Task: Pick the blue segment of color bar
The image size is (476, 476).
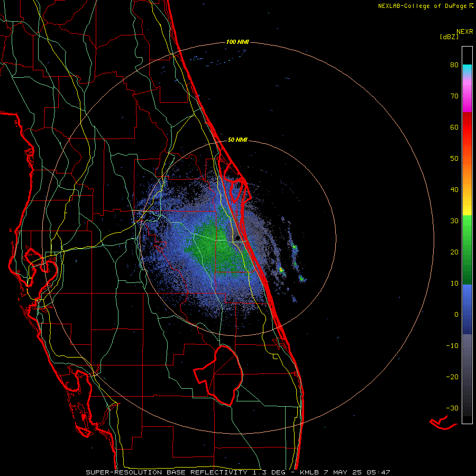Action: tap(467, 308)
